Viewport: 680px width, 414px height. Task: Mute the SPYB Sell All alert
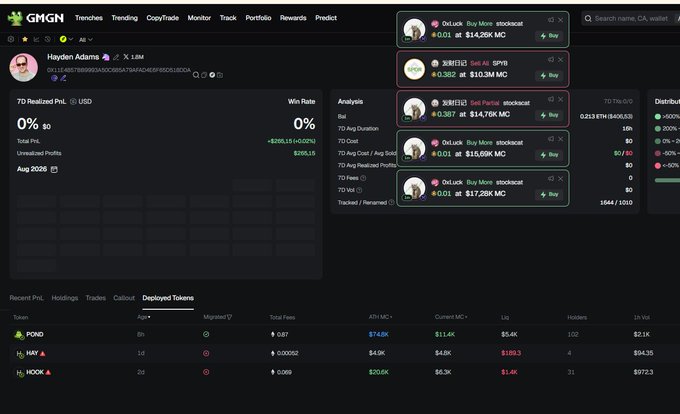click(x=551, y=59)
